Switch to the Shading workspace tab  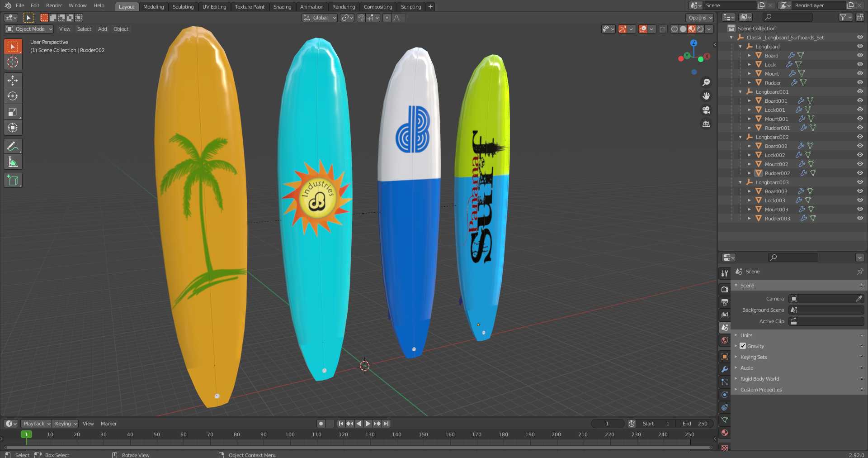(282, 7)
